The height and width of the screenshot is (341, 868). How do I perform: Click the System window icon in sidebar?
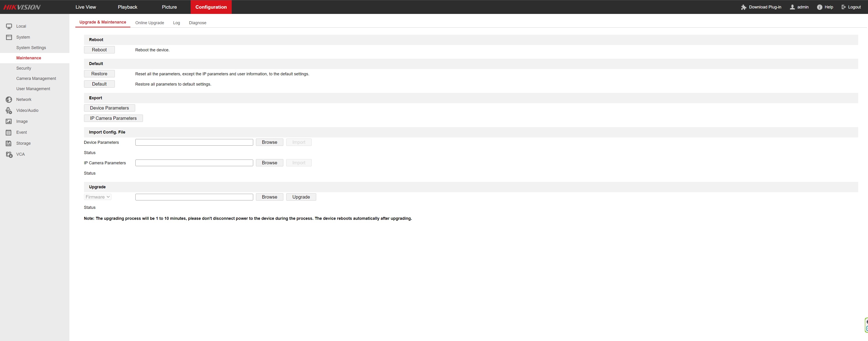click(9, 37)
